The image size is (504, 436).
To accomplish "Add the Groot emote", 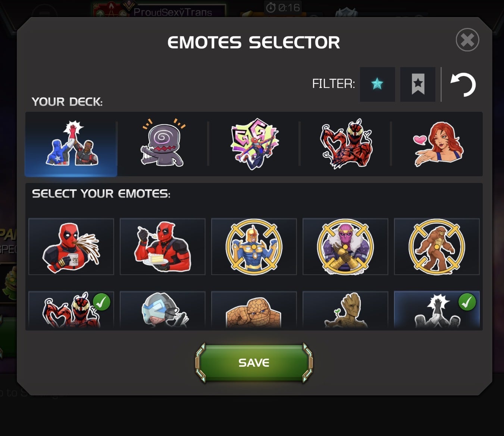I will [x=345, y=310].
